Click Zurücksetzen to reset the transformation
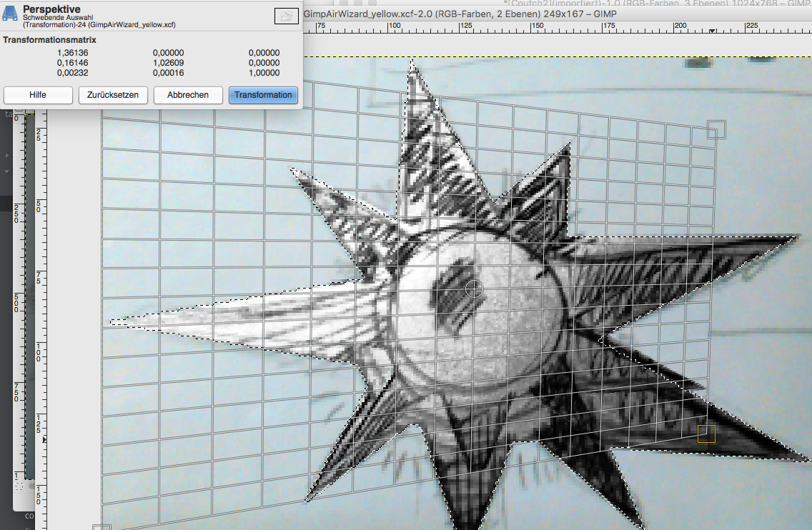 point(113,95)
